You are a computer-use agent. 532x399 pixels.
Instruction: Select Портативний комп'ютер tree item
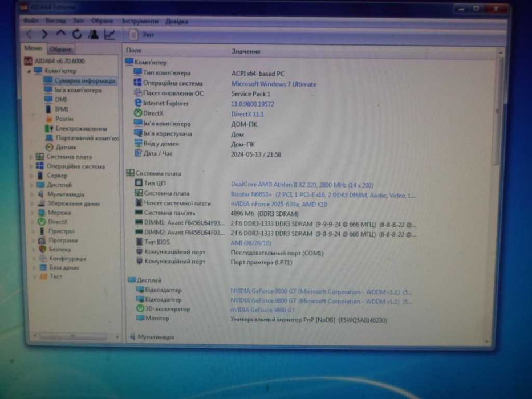click(87, 138)
